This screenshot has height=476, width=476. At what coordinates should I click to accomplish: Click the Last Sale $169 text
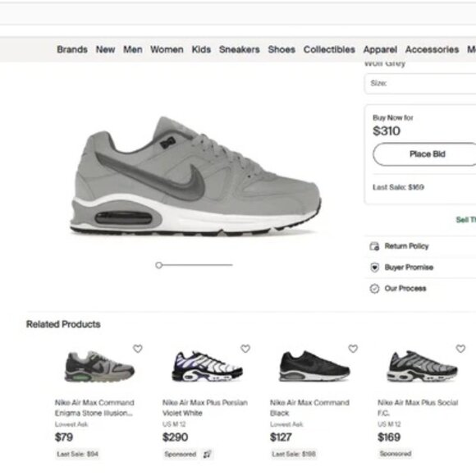(x=398, y=187)
